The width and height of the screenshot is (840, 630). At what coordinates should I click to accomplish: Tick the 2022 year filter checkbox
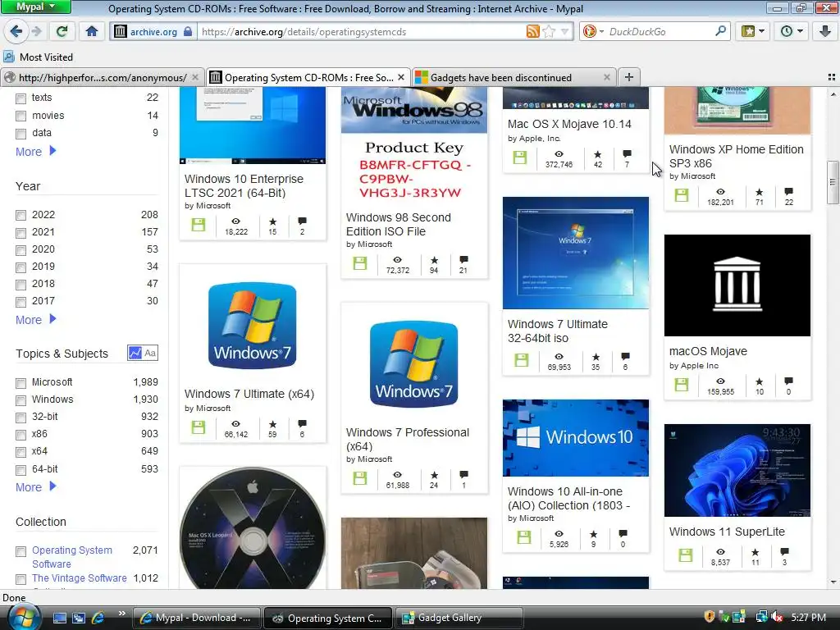21,216
